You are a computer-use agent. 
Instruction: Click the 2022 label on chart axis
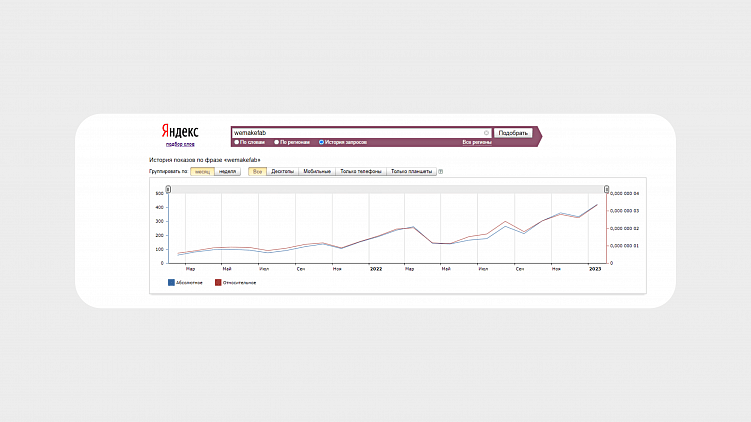point(376,269)
